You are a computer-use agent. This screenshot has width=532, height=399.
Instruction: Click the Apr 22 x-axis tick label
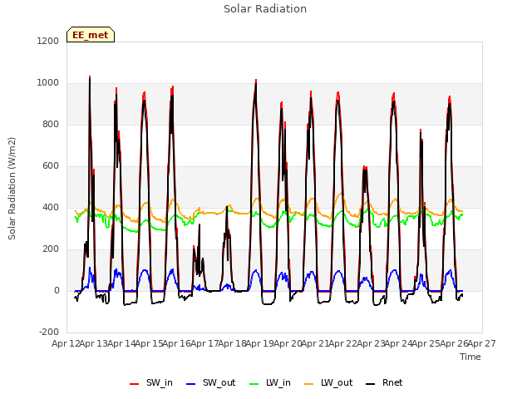(x=342, y=344)
